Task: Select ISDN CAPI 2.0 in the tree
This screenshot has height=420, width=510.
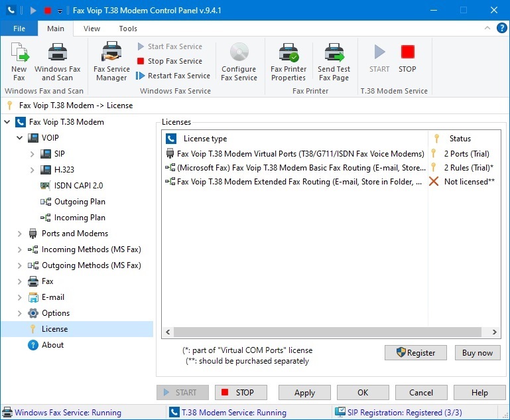Action: [x=78, y=186]
